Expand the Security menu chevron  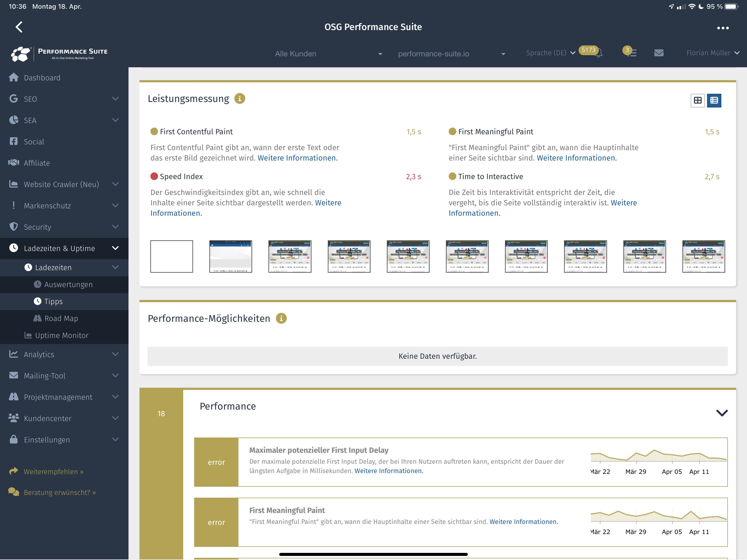pyautogui.click(x=115, y=226)
